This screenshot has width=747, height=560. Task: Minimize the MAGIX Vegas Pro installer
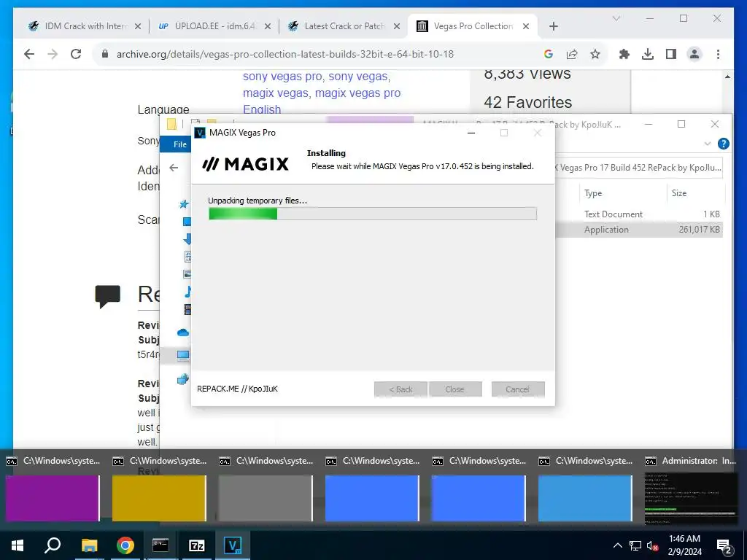coord(471,133)
